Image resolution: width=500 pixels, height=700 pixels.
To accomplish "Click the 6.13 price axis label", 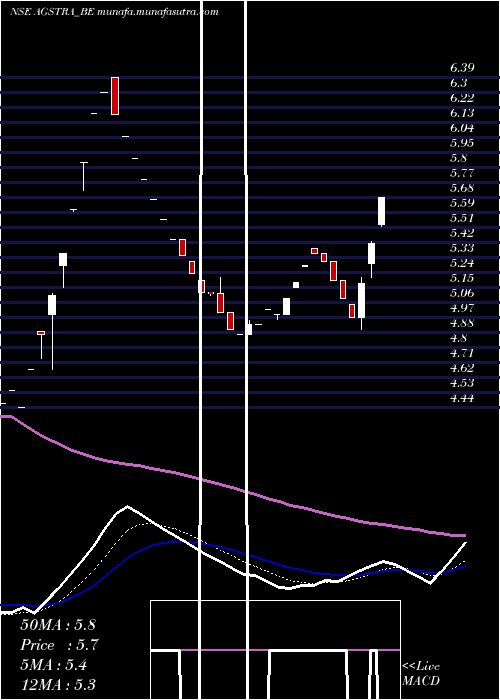I will coord(462,113).
